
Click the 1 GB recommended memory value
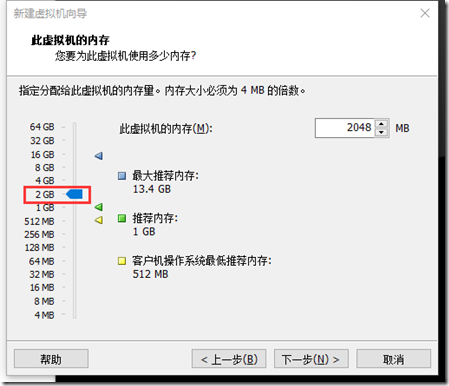[x=144, y=232]
